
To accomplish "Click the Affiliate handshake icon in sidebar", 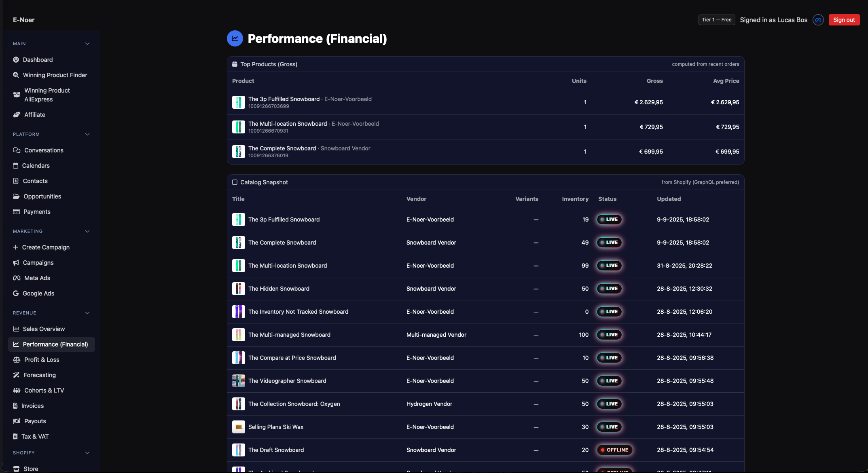I will 17,115.
